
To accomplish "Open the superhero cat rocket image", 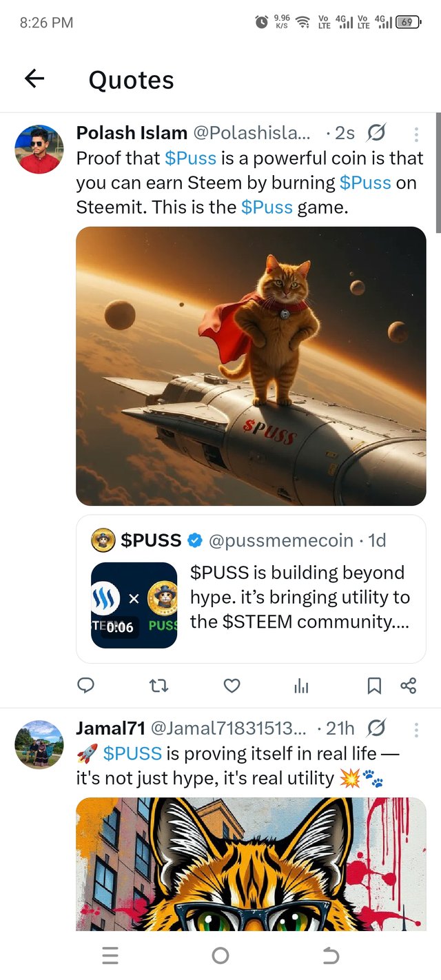I will (251, 366).
